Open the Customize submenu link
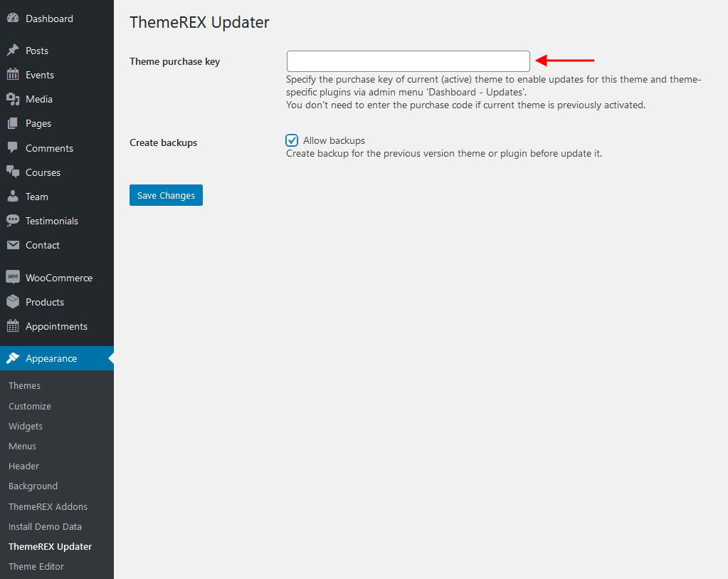The height and width of the screenshot is (579, 728). (30, 406)
